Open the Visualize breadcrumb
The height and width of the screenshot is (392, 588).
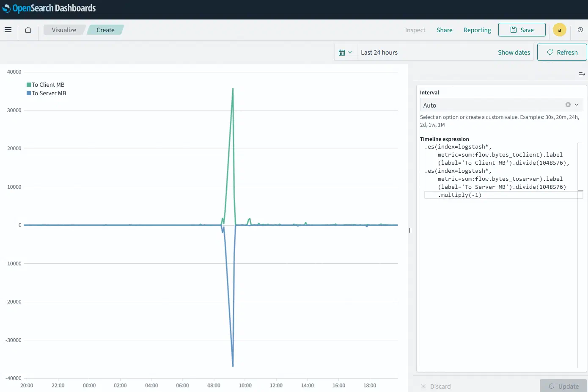coord(64,30)
